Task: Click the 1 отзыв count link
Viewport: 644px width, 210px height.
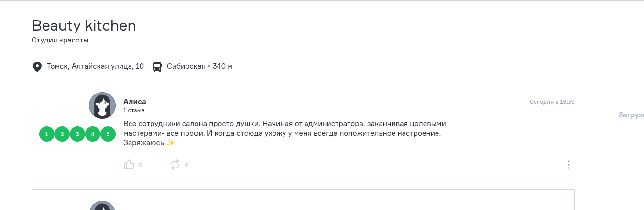Action: (x=134, y=110)
